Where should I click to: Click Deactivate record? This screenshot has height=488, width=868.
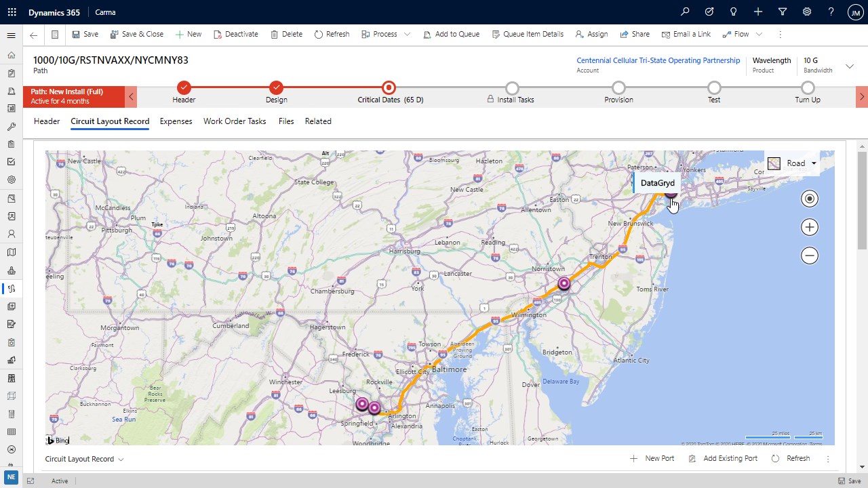pyautogui.click(x=235, y=35)
